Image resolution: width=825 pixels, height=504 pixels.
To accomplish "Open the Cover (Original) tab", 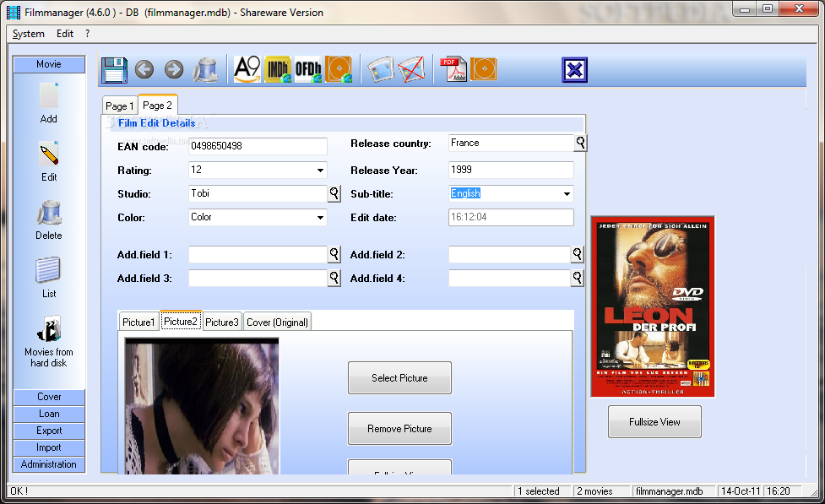I will click(277, 322).
